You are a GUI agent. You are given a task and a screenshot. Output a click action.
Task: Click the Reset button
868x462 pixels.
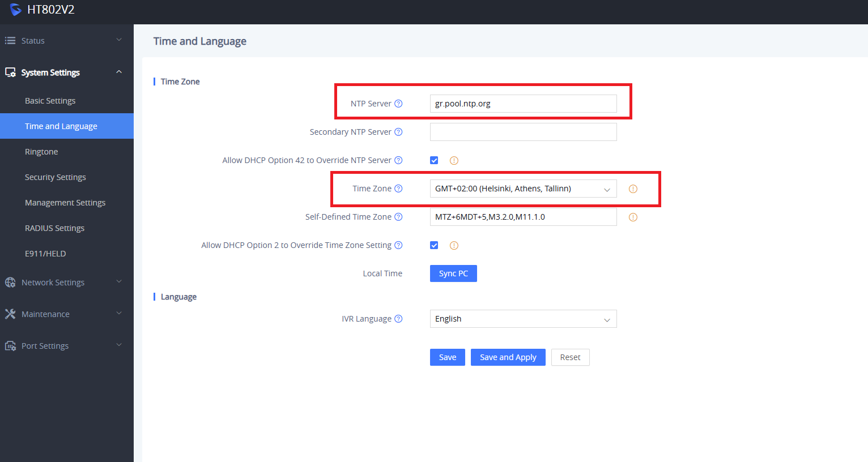[x=570, y=357]
